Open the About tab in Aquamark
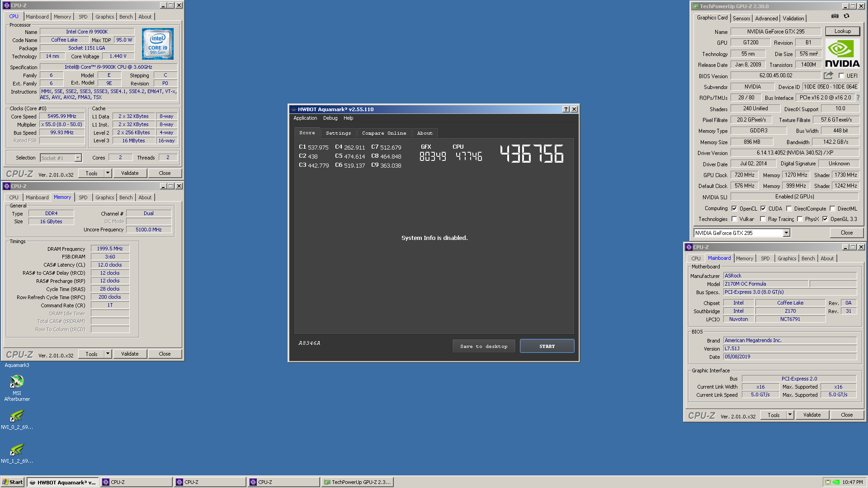The height and width of the screenshot is (488, 868). click(x=425, y=133)
